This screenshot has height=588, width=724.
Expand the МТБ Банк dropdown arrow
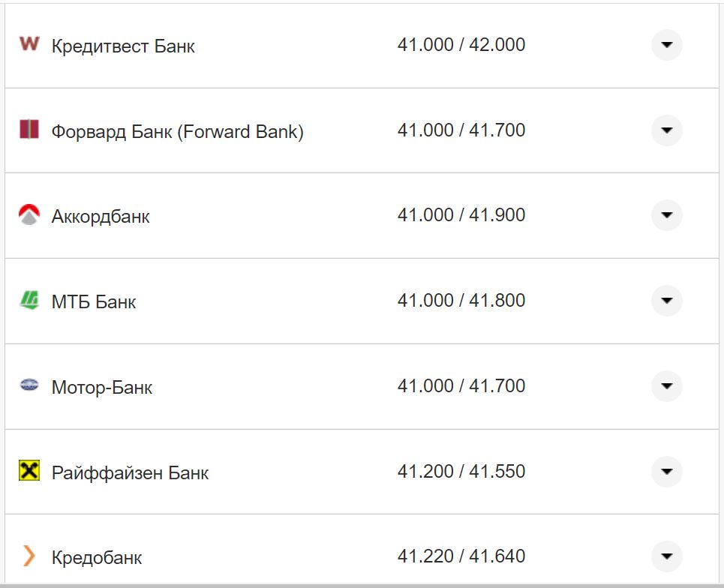coord(666,301)
